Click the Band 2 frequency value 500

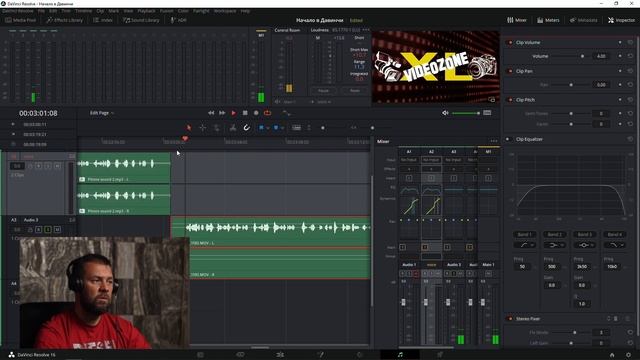tap(552, 267)
